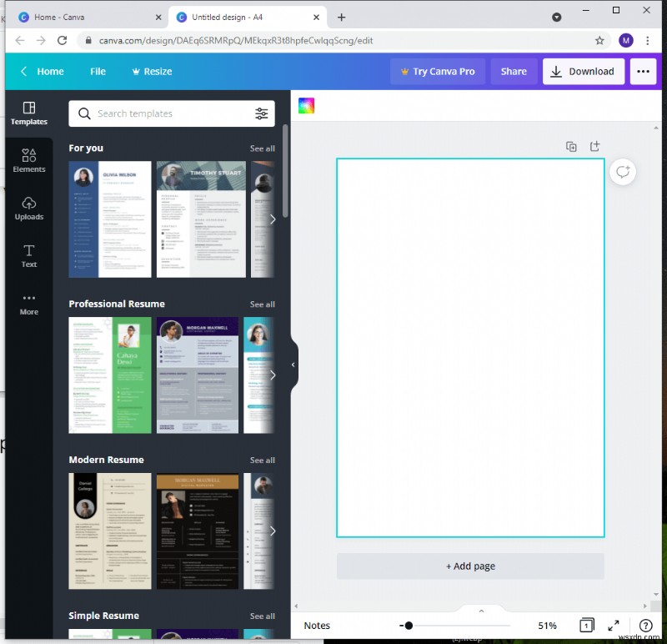667x644 pixels.
Task: Select the green Cahaya Dewi resume template
Action: pos(110,375)
